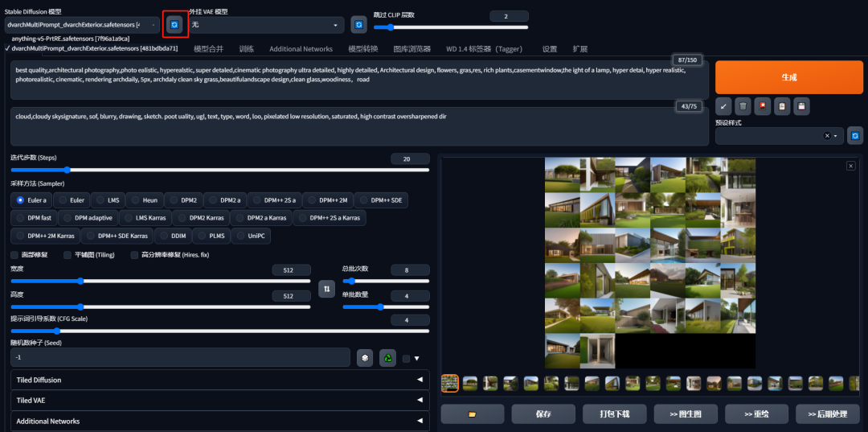Select the DPM fast sampler
This screenshot has height=432, width=868.
pos(33,218)
